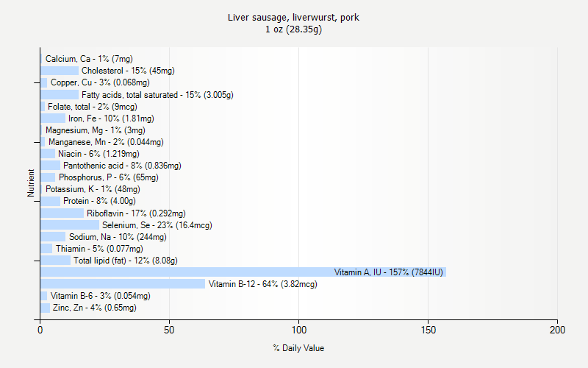
Task: Click the x-axis tick label '100'
Action: (299, 330)
